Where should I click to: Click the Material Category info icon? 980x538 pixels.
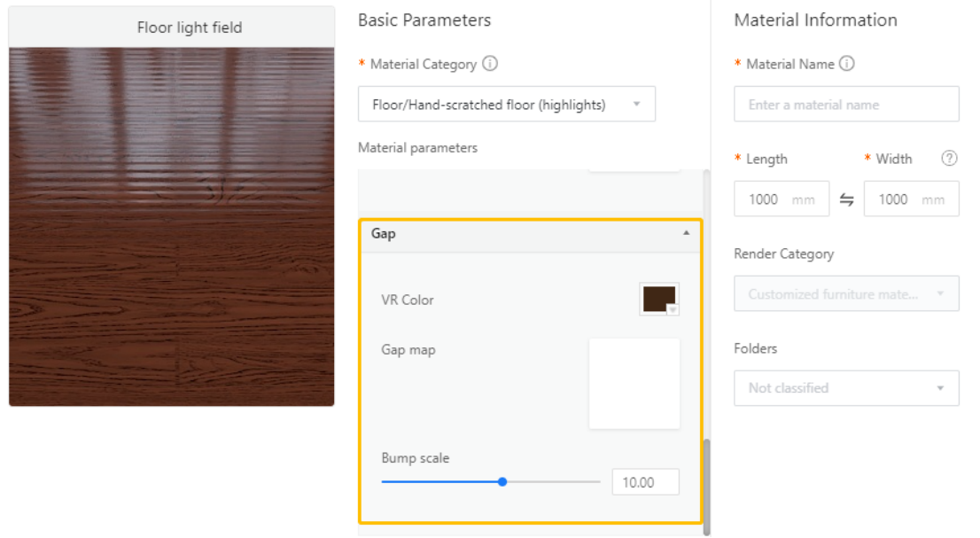(x=490, y=64)
